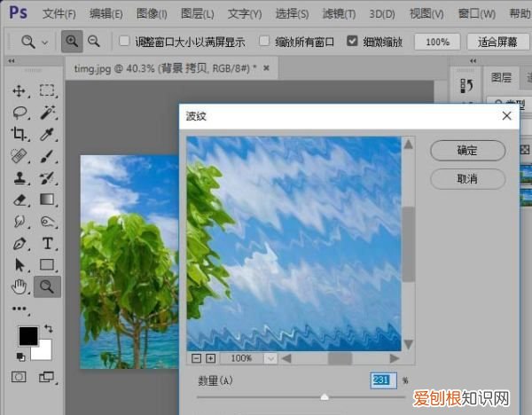The width and height of the screenshot is (532, 415).
Task: Click the preview vertical scrollbar thumb
Action: tap(409, 244)
